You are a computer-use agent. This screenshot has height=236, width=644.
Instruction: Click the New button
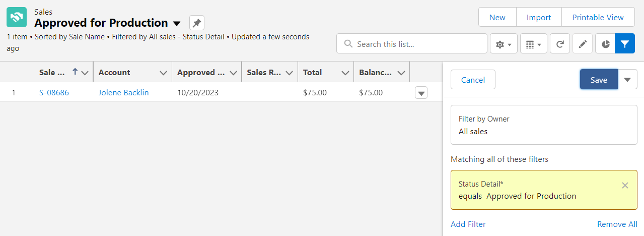[x=497, y=17]
